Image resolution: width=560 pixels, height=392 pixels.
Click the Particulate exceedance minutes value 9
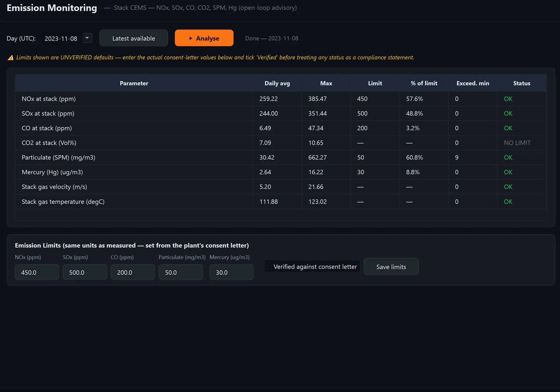pyautogui.click(x=457, y=157)
